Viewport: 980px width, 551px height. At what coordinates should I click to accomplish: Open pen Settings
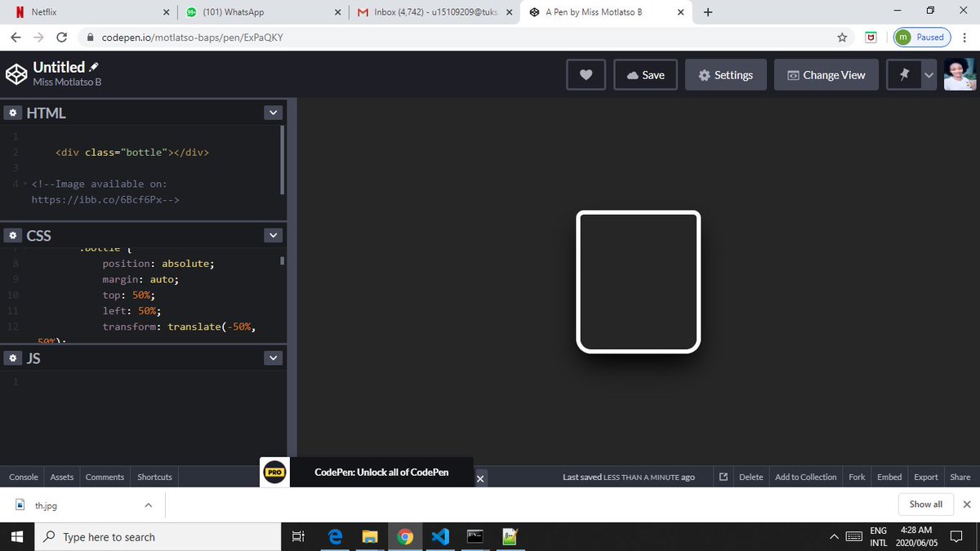726,74
